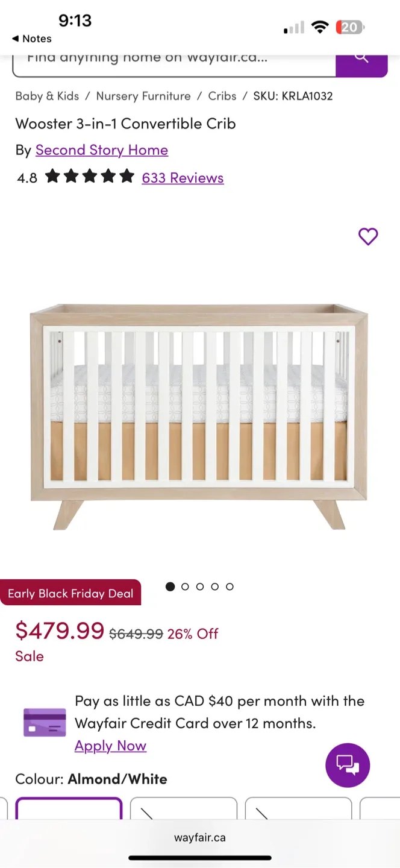Tap the Wayfair credit card icon
This screenshot has height=868, width=400.
45,723
